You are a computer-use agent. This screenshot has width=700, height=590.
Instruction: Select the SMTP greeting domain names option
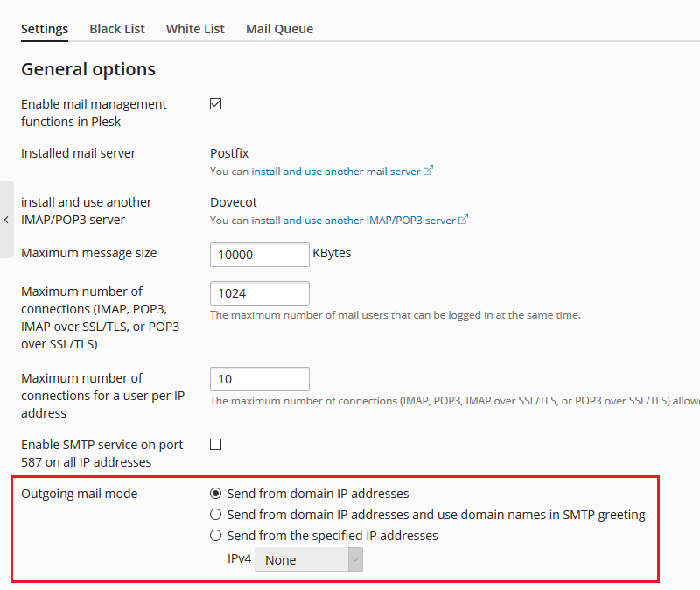point(216,515)
